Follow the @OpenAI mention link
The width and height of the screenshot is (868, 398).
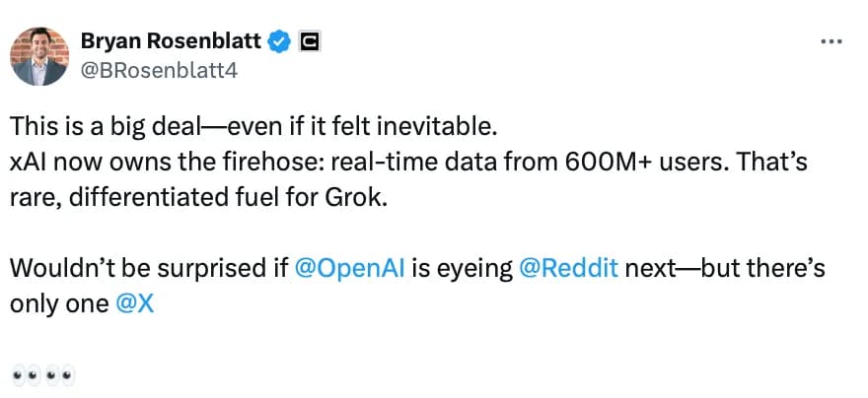point(340,270)
